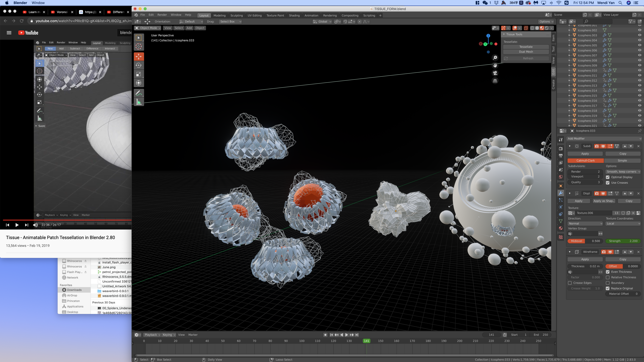
Task: Select the Rotate tool in Blender toolbar
Action: tap(139, 65)
